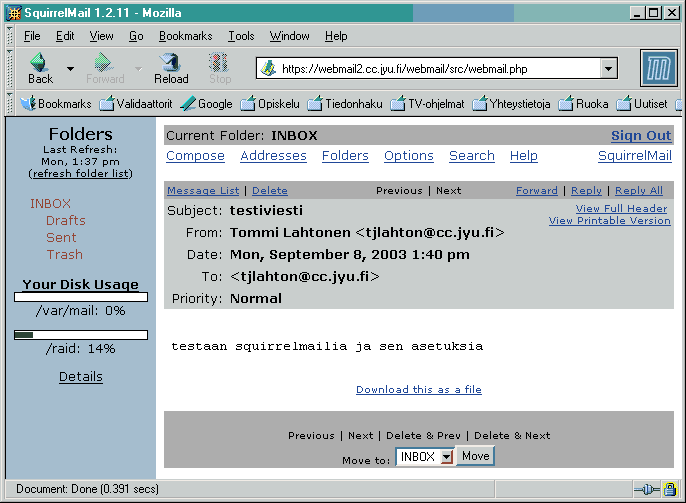Open the Edit menu
The width and height of the screenshot is (686, 503).
(x=65, y=36)
